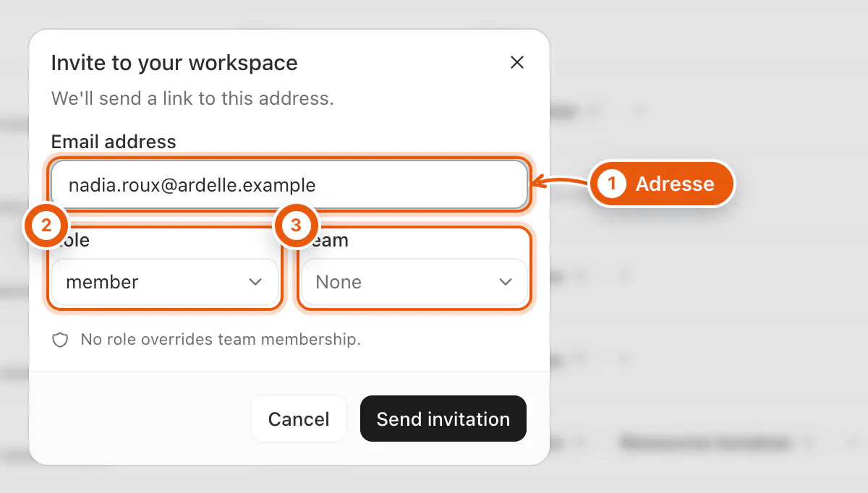Click the Send invitation button
868x493 pixels.
(x=443, y=419)
